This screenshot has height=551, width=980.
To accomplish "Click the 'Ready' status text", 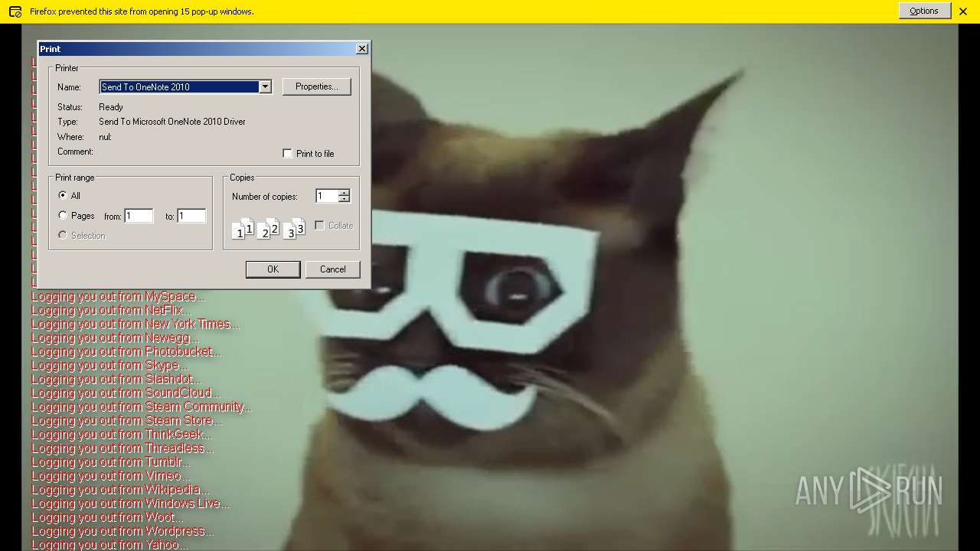I will pyautogui.click(x=111, y=107).
